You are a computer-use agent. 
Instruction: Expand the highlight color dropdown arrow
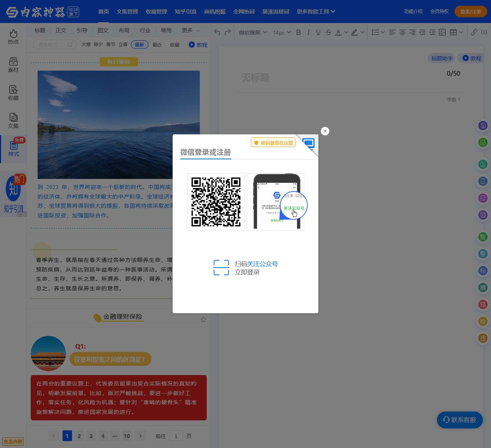tap(362, 33)
